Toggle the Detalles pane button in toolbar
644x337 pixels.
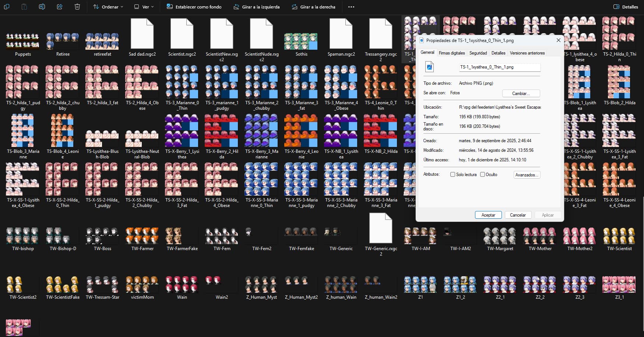tap(626, 7)
